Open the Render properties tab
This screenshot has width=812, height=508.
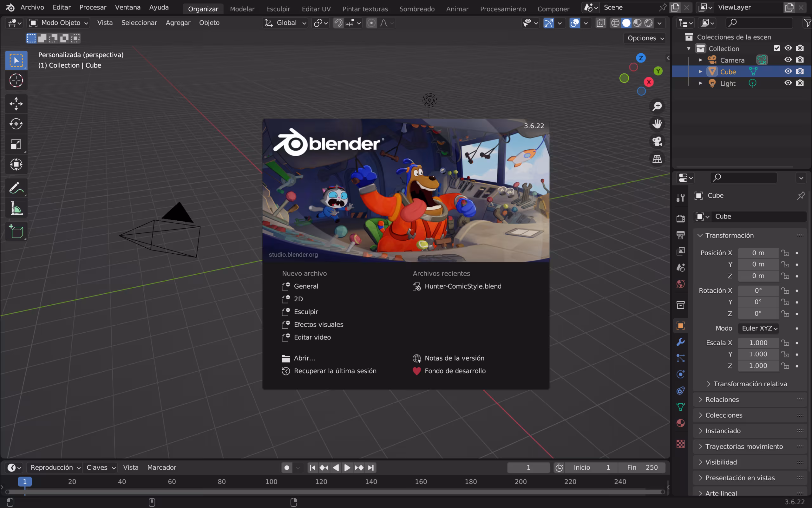coord(681,218)
